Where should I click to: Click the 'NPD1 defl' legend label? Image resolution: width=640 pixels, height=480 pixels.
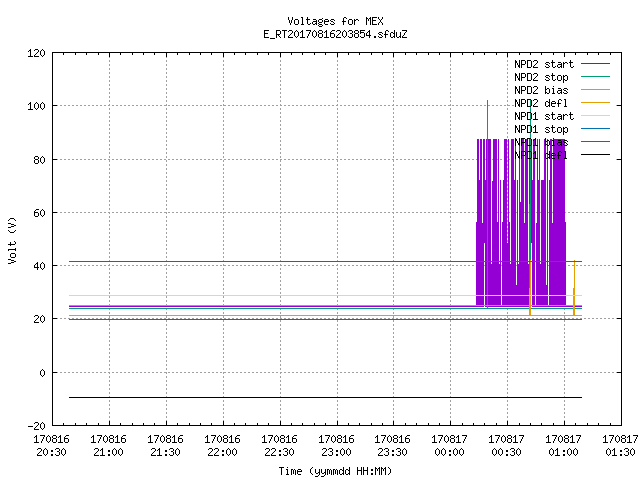click(x=541, y=156)
